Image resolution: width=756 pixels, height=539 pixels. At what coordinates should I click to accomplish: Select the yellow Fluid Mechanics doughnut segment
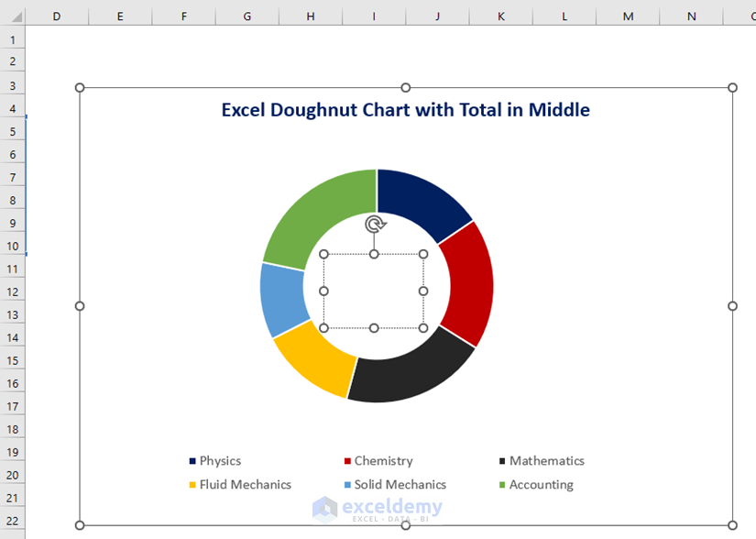(317, 359)
